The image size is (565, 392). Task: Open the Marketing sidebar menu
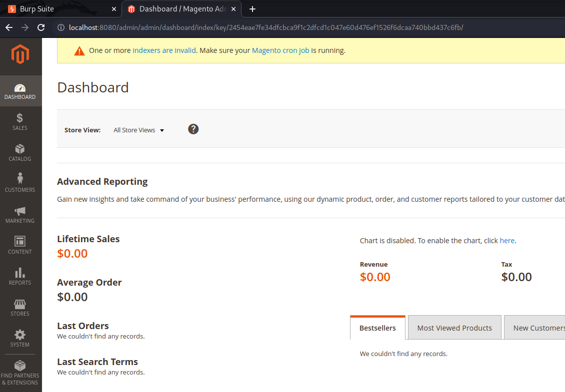pos(20,215)
